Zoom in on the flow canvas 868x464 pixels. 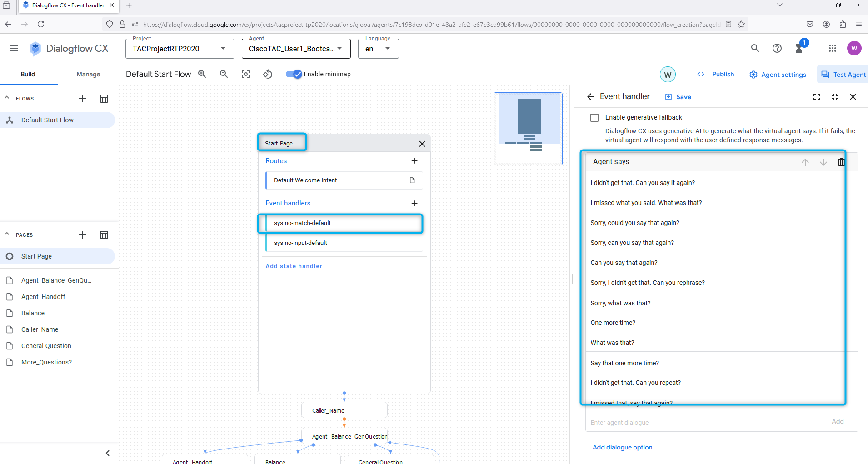click(x=202, y=74)
